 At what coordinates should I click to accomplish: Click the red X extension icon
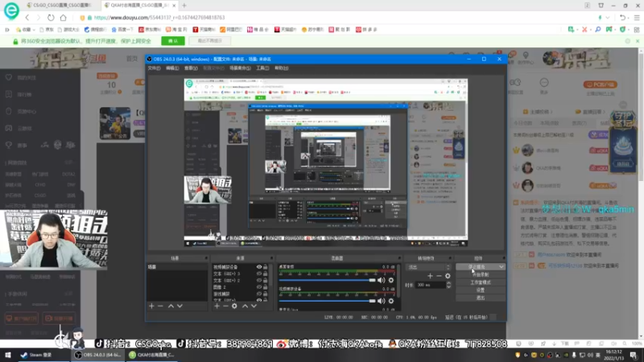pos(584,30)
